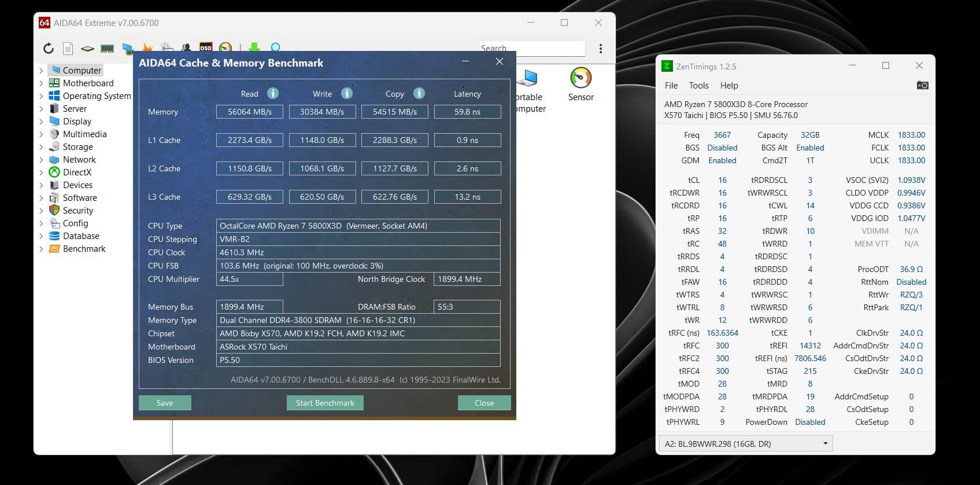Select Network in the AIDA64 tree

click(79, 160)
